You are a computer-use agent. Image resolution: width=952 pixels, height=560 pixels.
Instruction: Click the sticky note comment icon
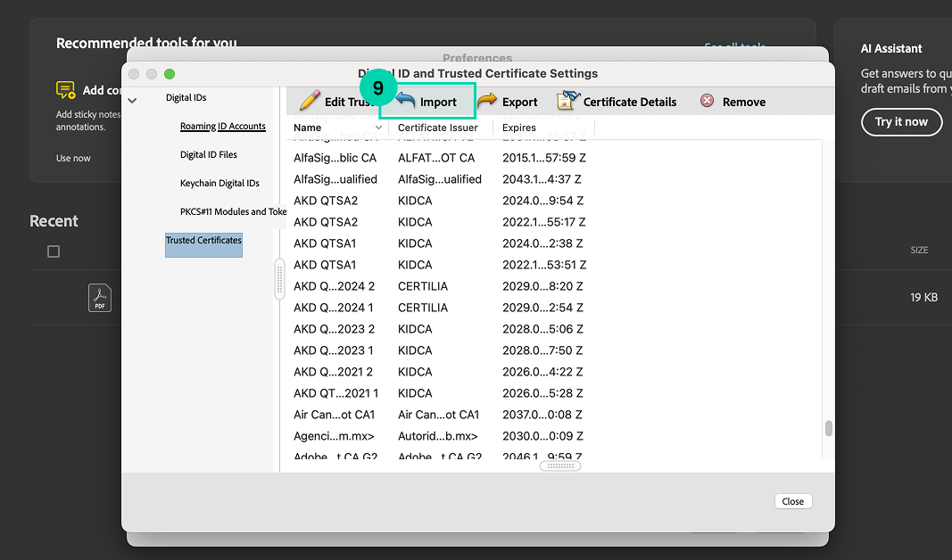click(65, 90)
